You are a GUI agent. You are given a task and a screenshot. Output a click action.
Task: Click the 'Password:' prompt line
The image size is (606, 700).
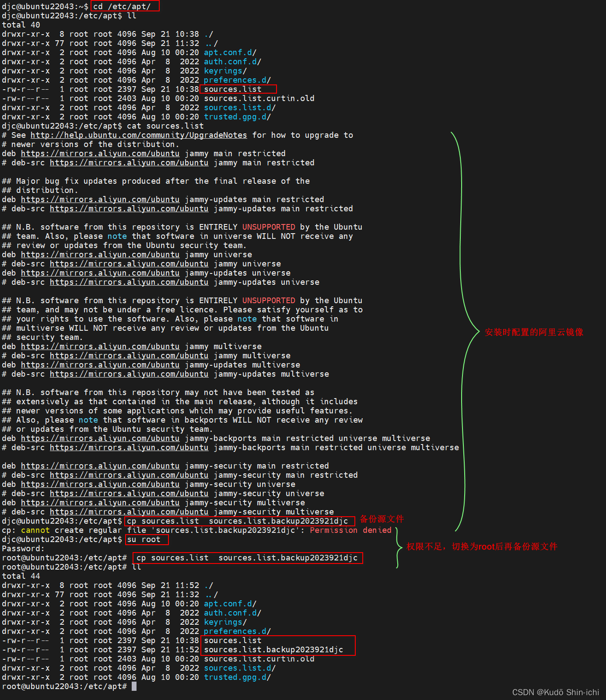23,549
